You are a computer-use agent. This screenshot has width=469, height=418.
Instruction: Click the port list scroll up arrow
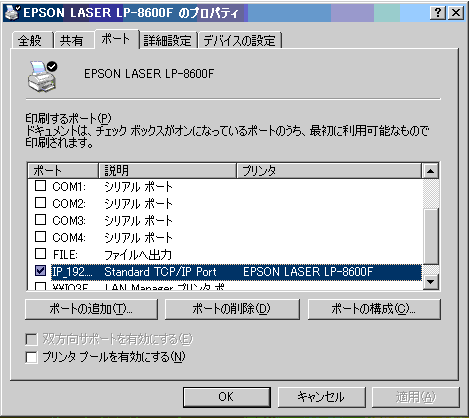tap(430, 171)
